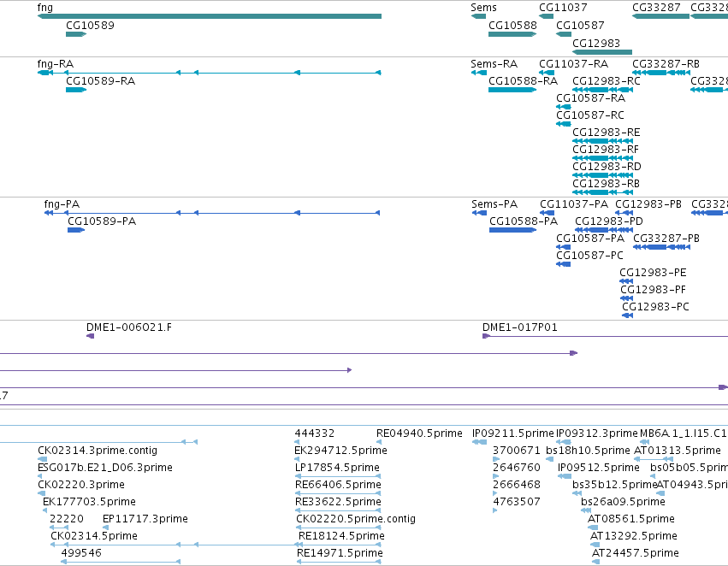Screen dimensions: 728x566
Task: Open the CG10587 gene label
Action: coord(580,26)
